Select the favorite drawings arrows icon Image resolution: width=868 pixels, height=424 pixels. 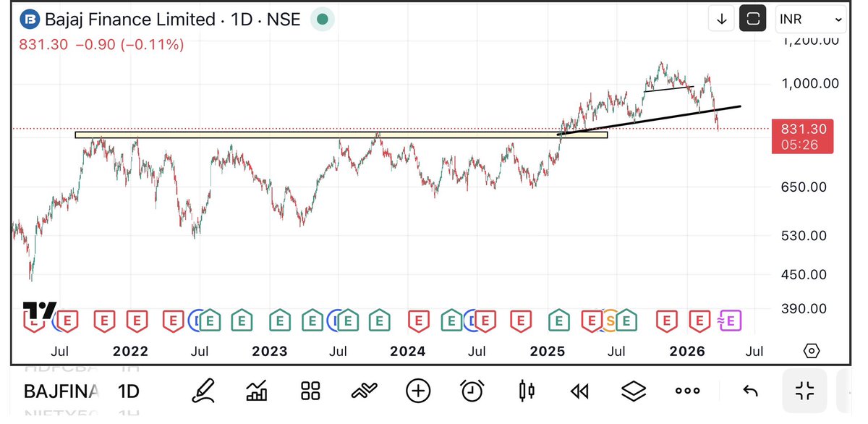click(363, 391)
